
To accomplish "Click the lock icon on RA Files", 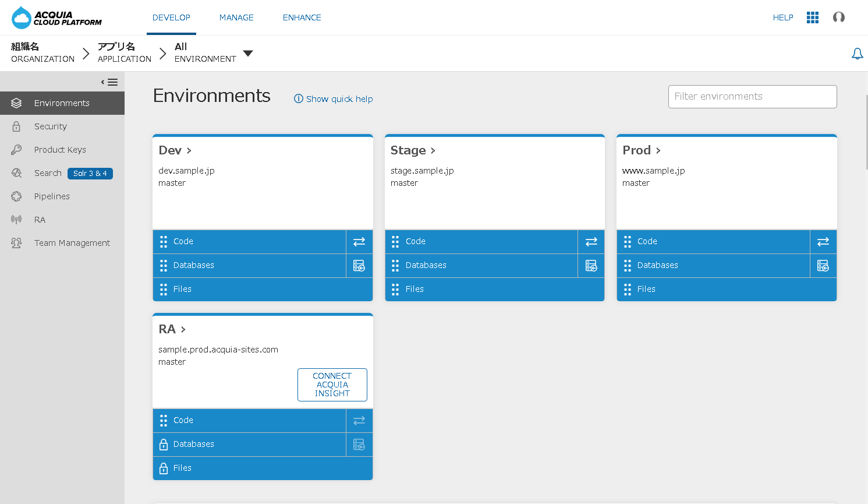I will tap(164, 468).
